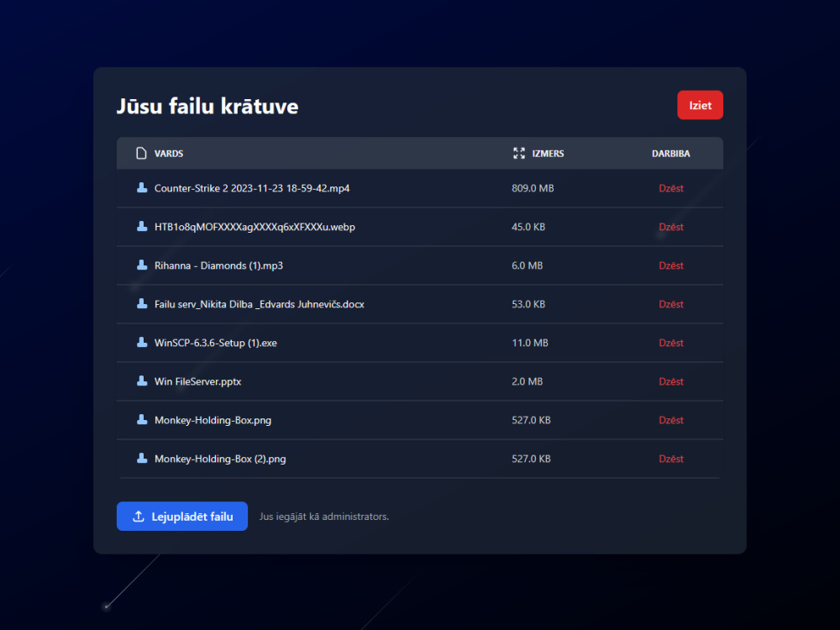Click the 53.0 KB size value
Image resolution: width=840 pixels, height=630 pixels.
coord(528,304)
